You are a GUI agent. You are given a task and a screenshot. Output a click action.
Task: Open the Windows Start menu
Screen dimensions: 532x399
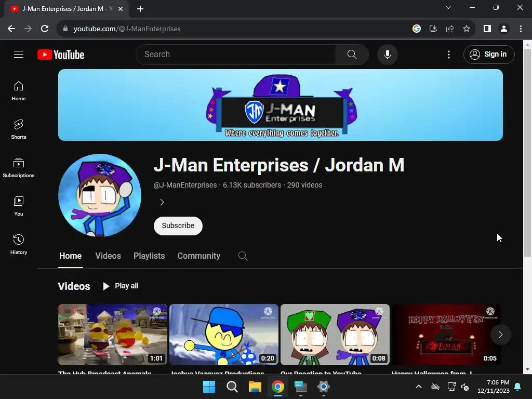[209, 387]
